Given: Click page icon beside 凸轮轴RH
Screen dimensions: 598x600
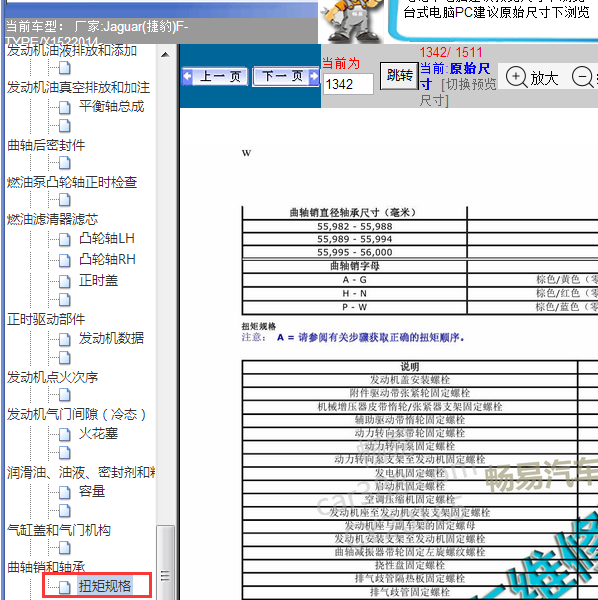Looking at the screenshot, I should 65,260.
